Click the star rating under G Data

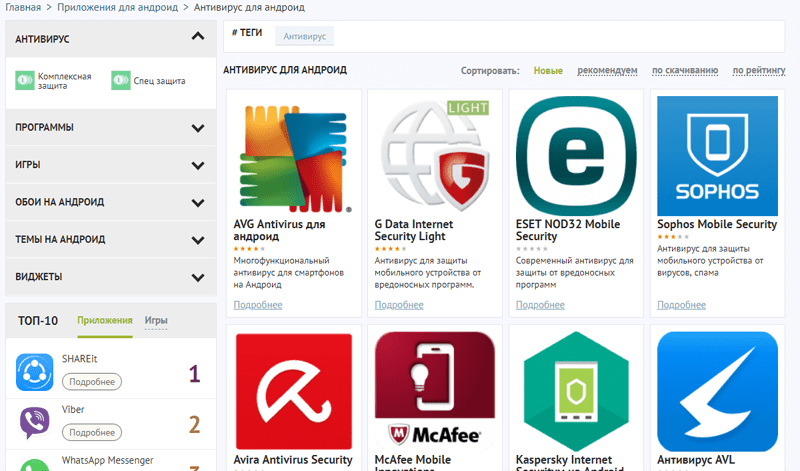pyautogui.click(x=390, y=249)
